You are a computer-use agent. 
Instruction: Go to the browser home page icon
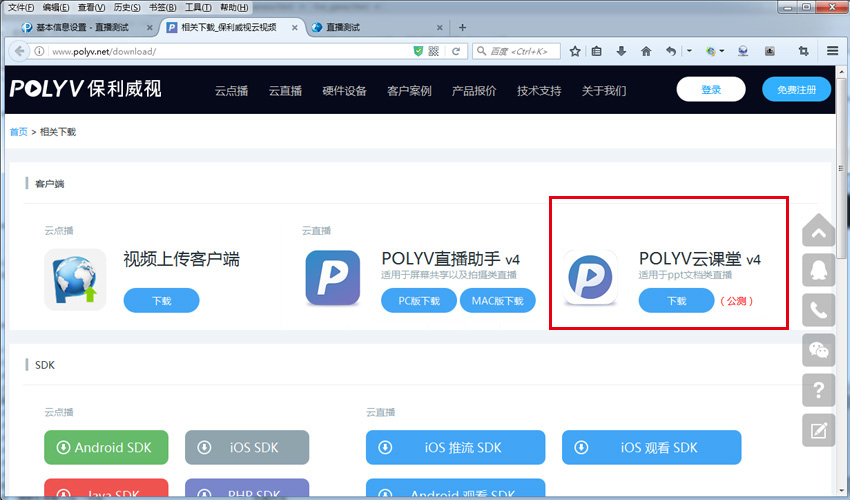646,51
